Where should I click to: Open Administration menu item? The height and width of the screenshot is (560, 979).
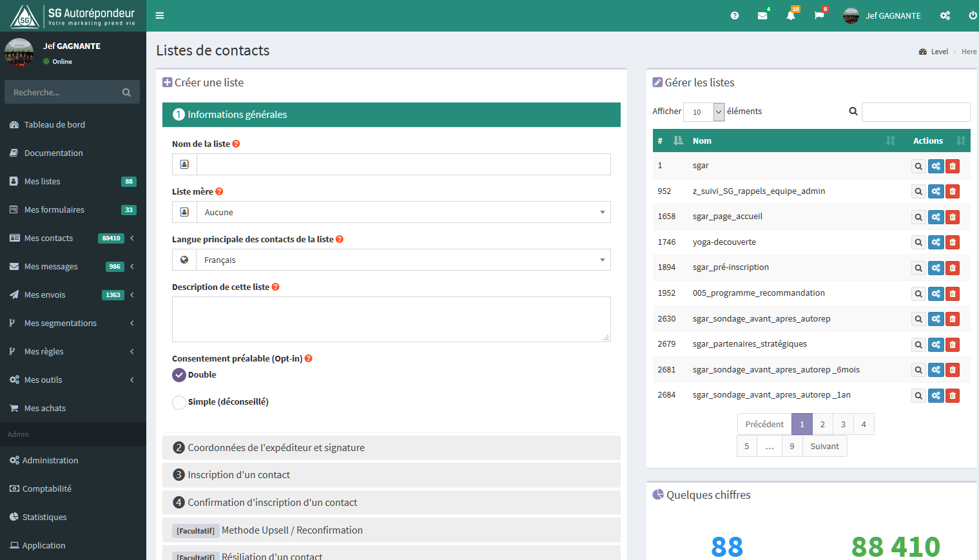click(x=73, y=460)
